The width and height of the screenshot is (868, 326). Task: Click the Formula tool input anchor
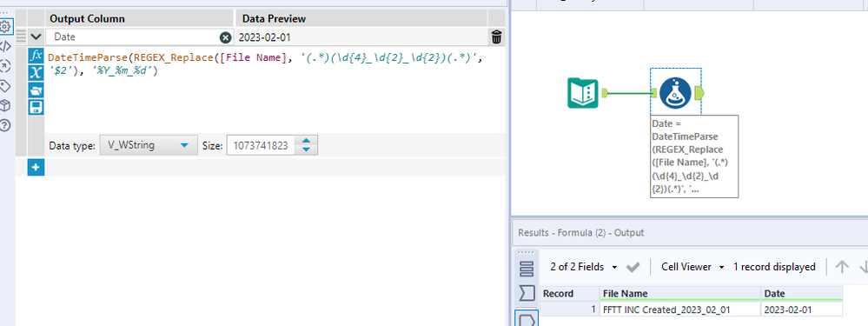point(653,93)
